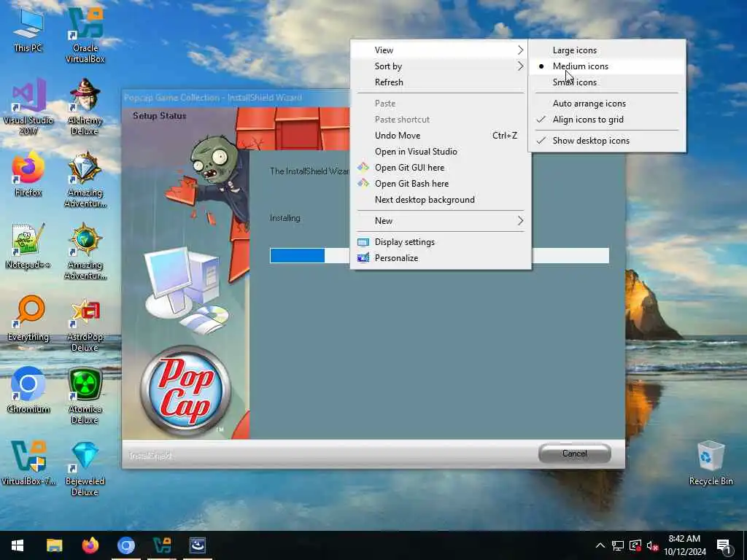The width and height of the screenshot is (747, 560).
Task: Choose Large icons view
Action: pos(608,50)
